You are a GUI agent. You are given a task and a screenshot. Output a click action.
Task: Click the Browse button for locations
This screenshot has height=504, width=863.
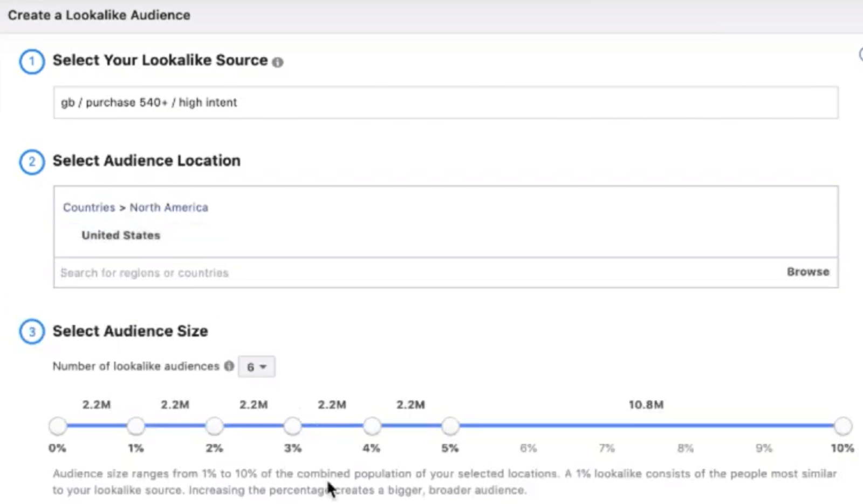[807, 272]
